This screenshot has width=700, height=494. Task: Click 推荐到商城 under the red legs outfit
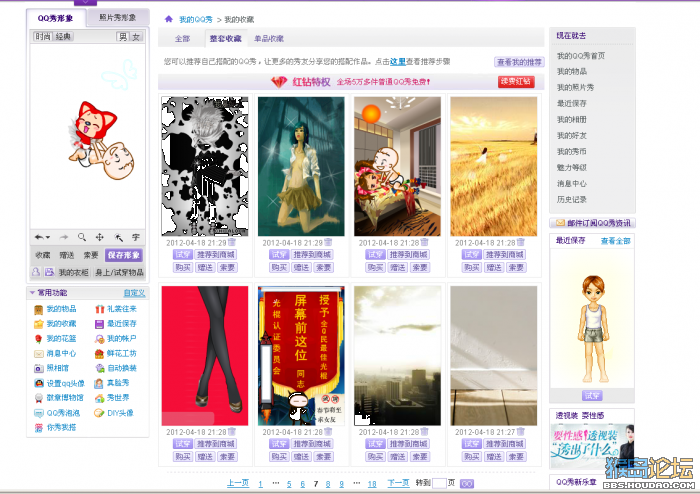tap(216, 444)
